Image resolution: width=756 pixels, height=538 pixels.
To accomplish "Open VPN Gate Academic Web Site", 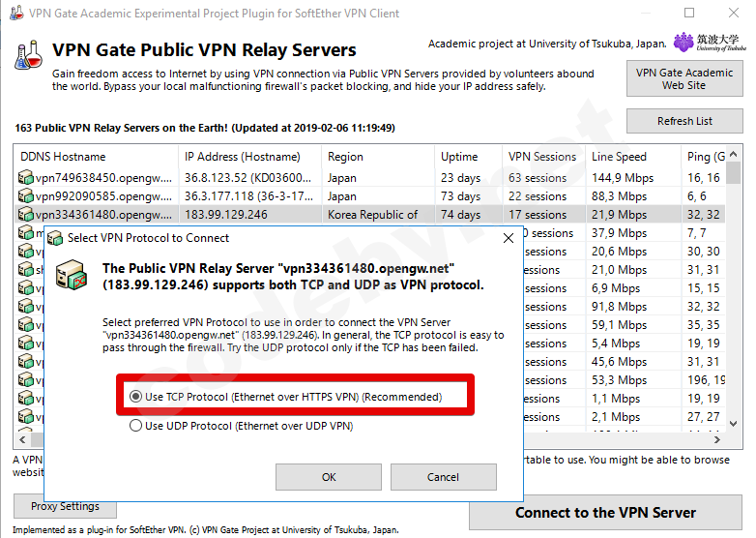I will (x=684, y=78).
